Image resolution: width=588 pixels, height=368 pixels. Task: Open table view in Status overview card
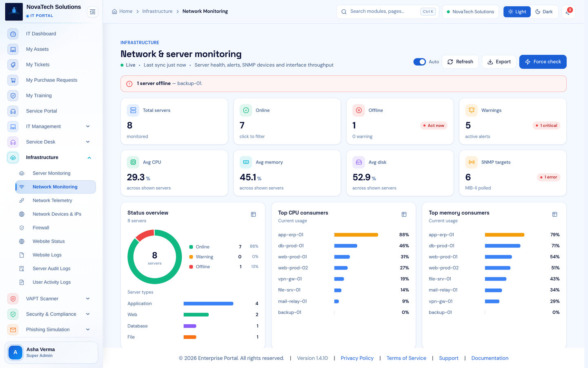pyautogui.click(x=253, y=214)
